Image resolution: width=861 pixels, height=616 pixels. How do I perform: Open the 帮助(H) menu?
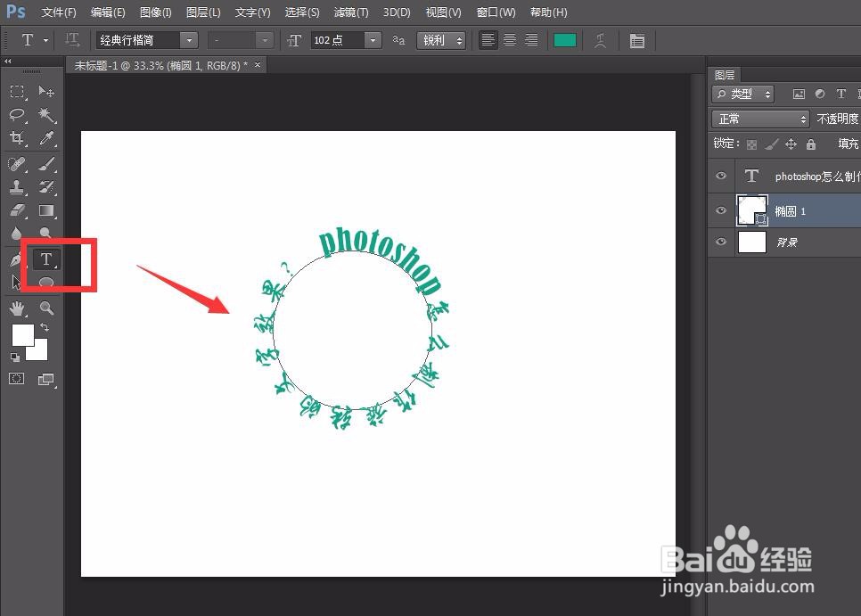point(548,12)
